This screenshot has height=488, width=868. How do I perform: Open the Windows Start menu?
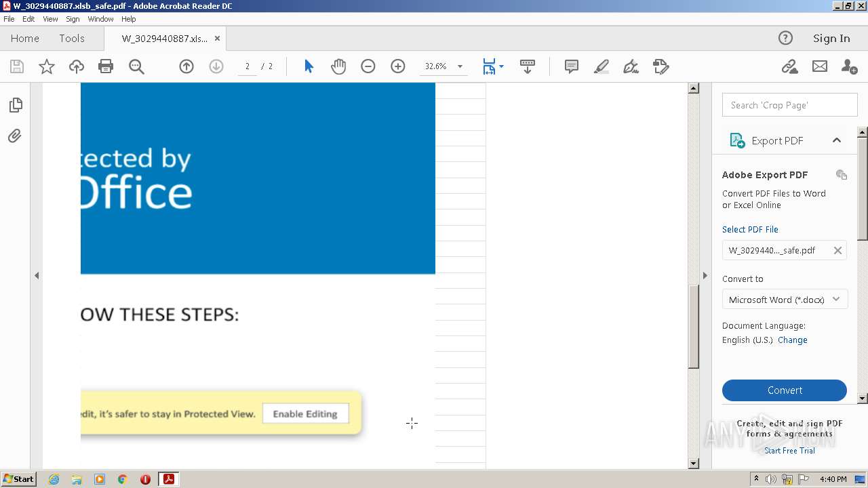click(18, 479)
